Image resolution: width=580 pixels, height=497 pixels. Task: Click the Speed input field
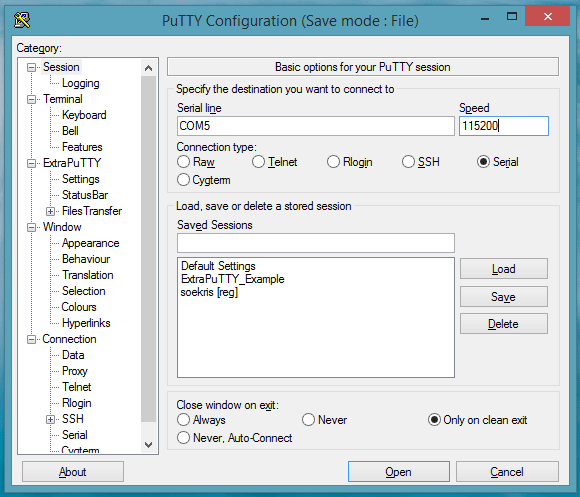(x=504, y=126)
